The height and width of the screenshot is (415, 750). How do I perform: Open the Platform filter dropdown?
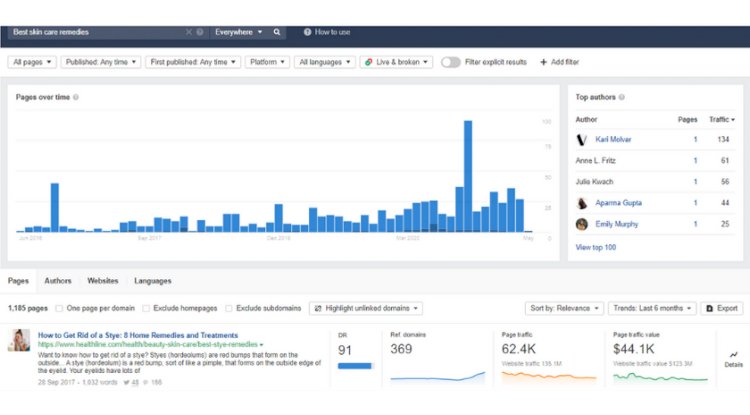coord(267,62)
